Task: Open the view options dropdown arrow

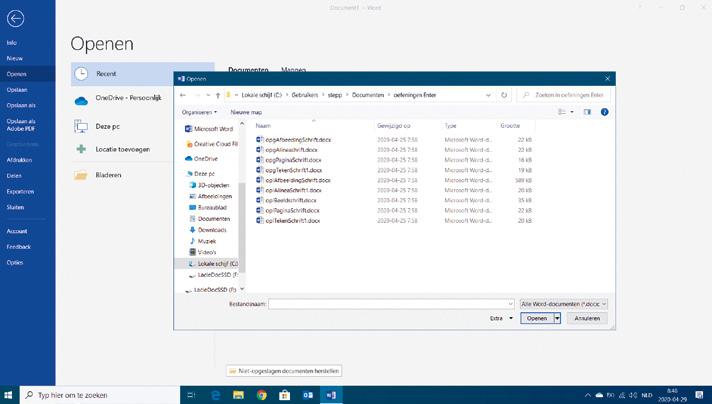Action: coord(572,112)
